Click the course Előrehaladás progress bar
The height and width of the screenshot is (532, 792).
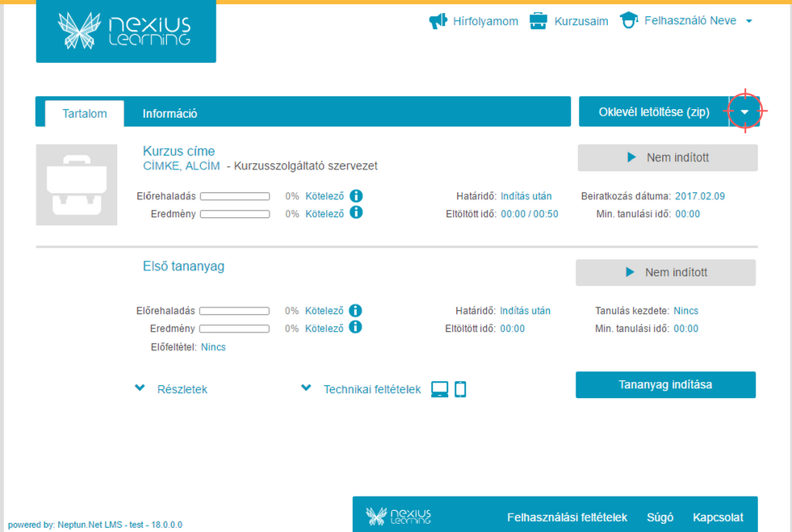click(x=235, y=196)
